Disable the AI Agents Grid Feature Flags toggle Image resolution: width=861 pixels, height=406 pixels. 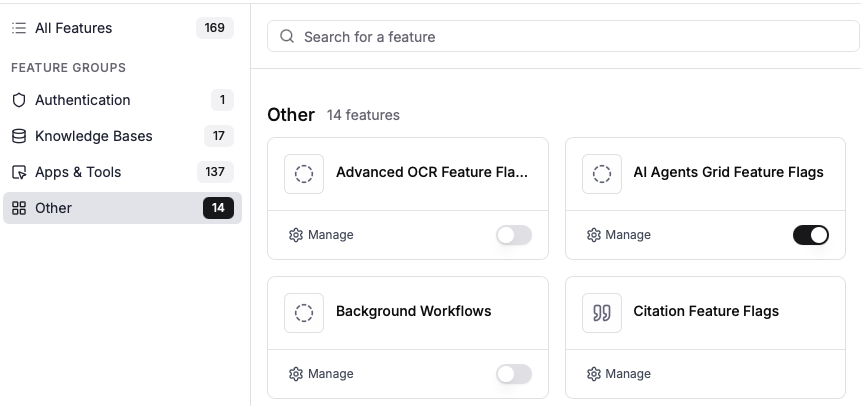811,235
